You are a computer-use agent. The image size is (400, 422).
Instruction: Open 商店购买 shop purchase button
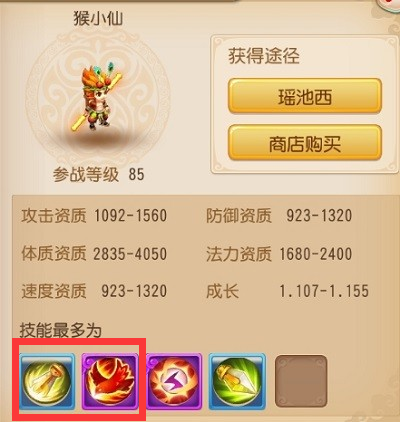(x=305, y=143)
